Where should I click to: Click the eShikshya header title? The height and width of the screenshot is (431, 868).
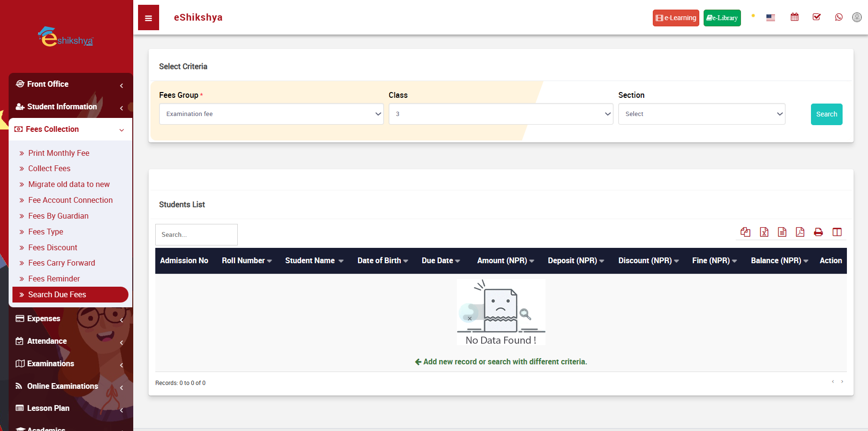(198, 17)
